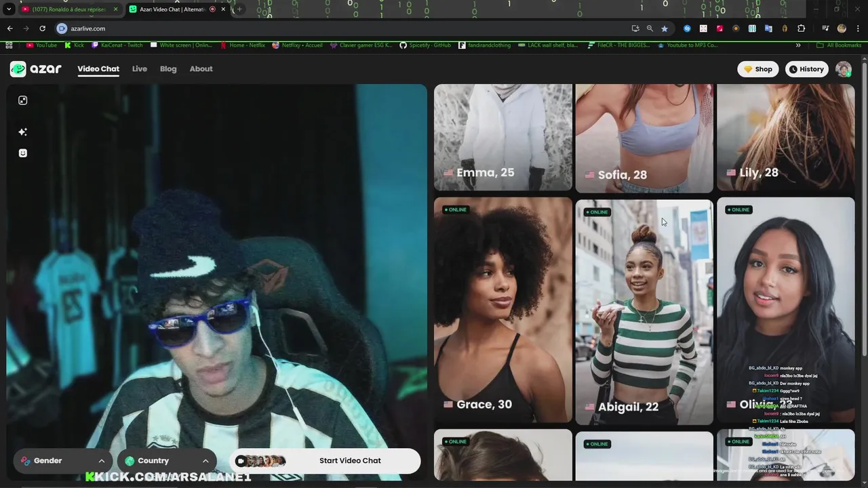868x488 pixels.
Task: Click the ONLINE badge on Grace's card
Action: click(455, 209)
